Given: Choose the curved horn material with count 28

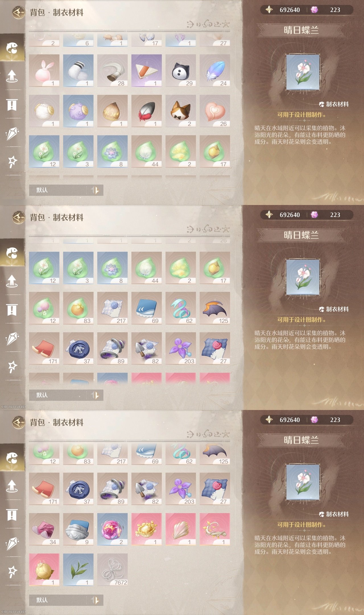Looking at the screenshot, I should tap(112, 70).
